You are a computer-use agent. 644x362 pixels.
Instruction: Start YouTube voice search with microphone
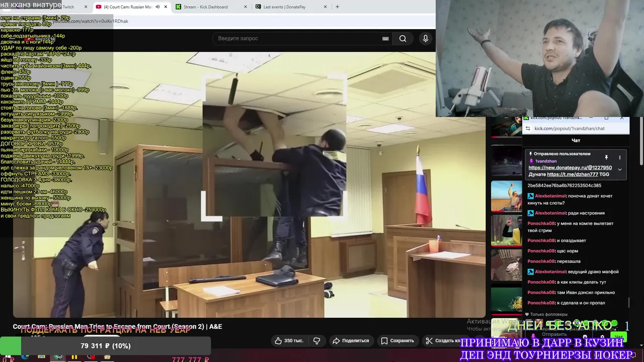coord(426,38)
